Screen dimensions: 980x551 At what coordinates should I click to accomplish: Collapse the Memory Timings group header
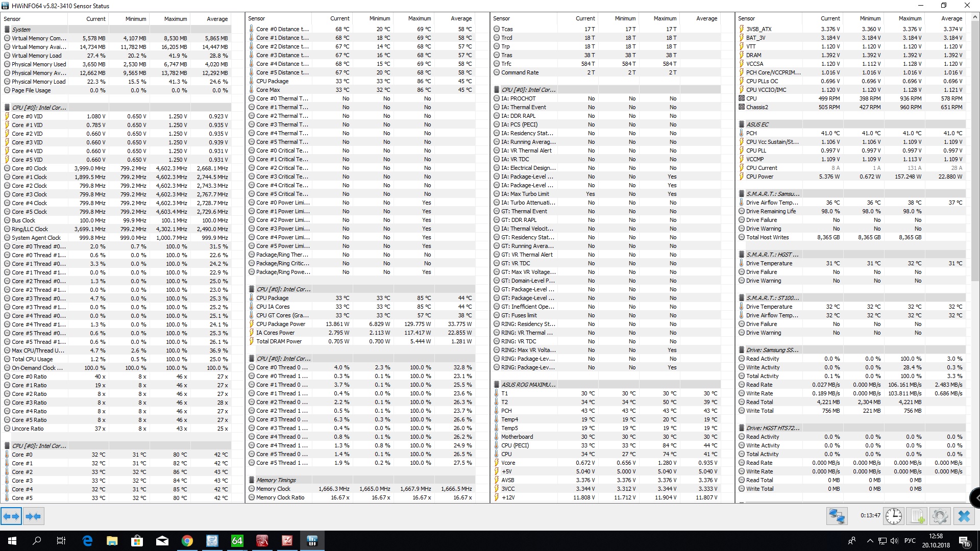pyautogui.click(x=276, y=480)
